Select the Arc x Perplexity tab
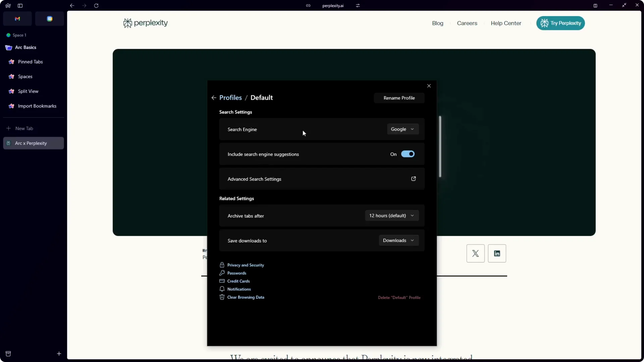 [33, 143]
